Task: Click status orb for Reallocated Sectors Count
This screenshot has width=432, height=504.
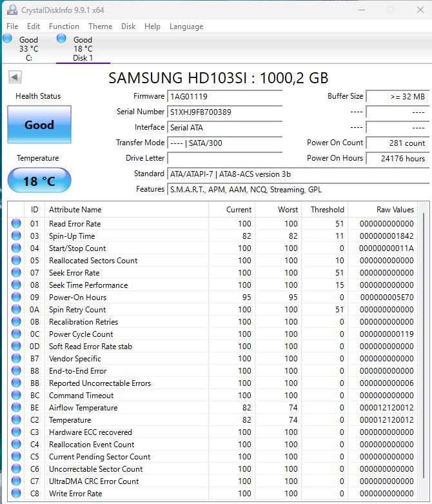Action: coord(16,260)
